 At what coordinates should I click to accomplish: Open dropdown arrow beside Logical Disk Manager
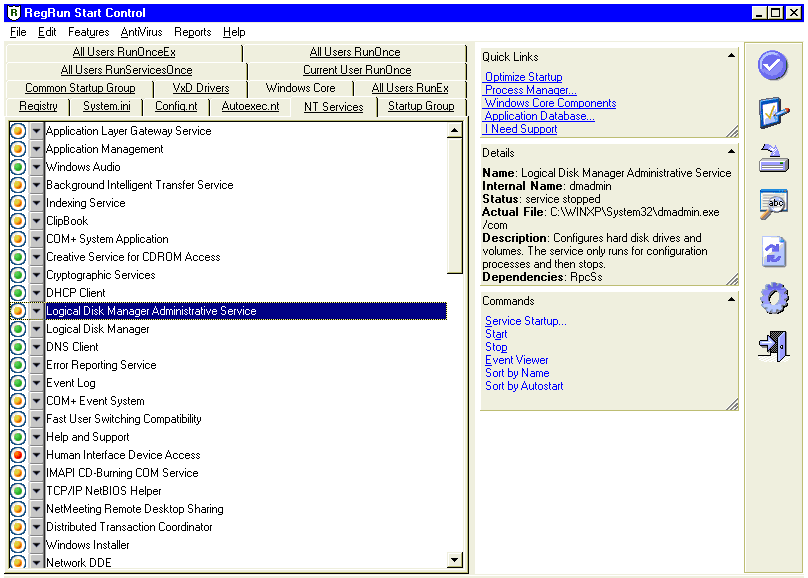click(x=36, y=329)
